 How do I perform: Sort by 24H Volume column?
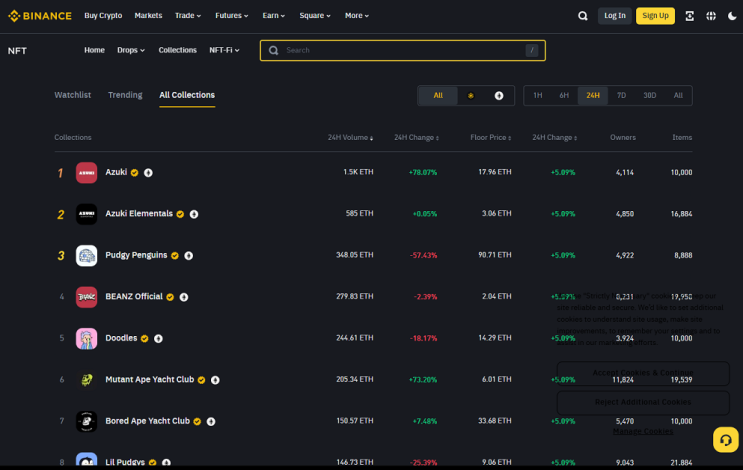(350, 137)
